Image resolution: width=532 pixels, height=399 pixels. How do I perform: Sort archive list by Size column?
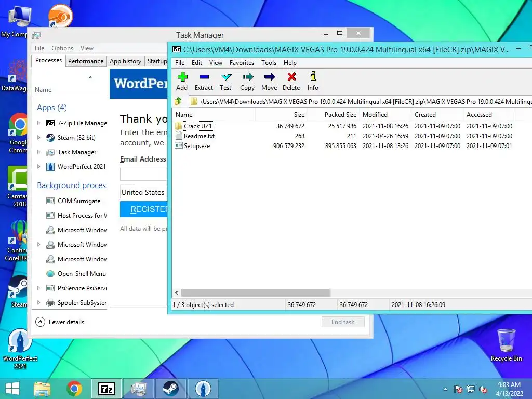pyautogui.click(x=281, y=115)
